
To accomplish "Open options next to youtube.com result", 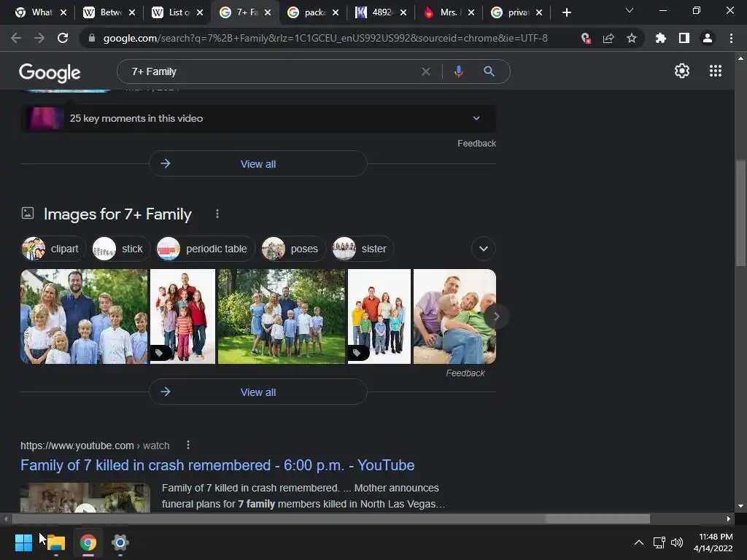I will click(x=188, y=445).
